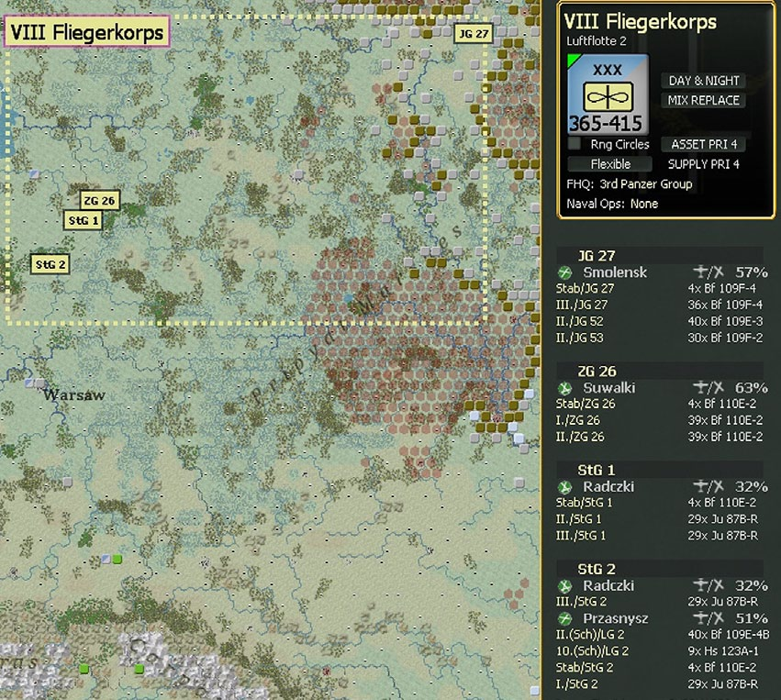Change the Flexible setting
This screenshot has width=781, height=700.
(610, 164)
